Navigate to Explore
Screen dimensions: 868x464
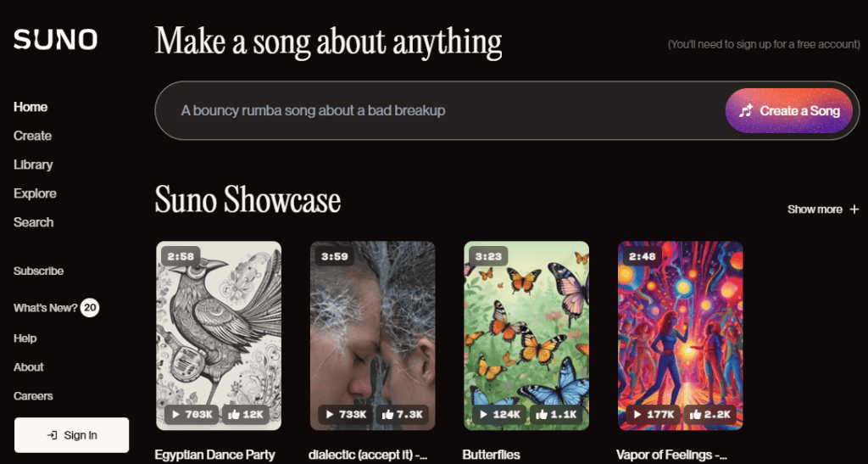point(35,193)
